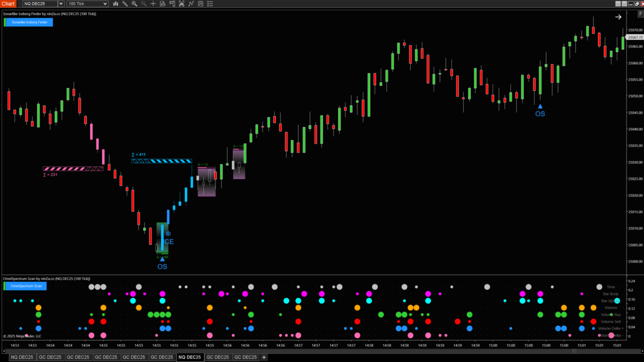Viewport: 644px width, 362px height.
Task: Open the bar chart style icon
Action: (x=116, y=4)
